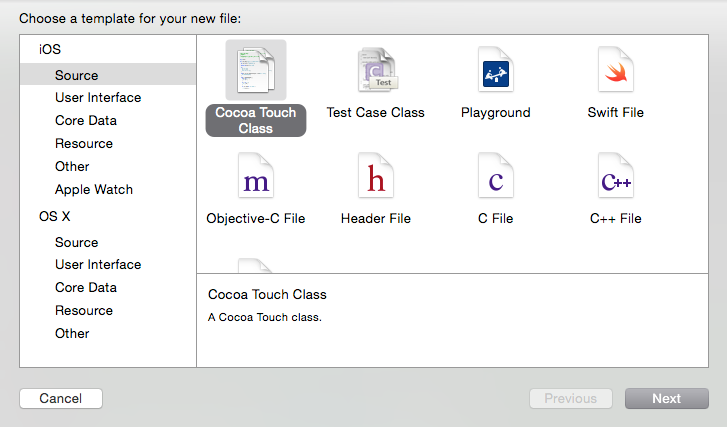Click the 'Playground' label text
Viewport: 727px width, 427px height.
coord(496,113)
